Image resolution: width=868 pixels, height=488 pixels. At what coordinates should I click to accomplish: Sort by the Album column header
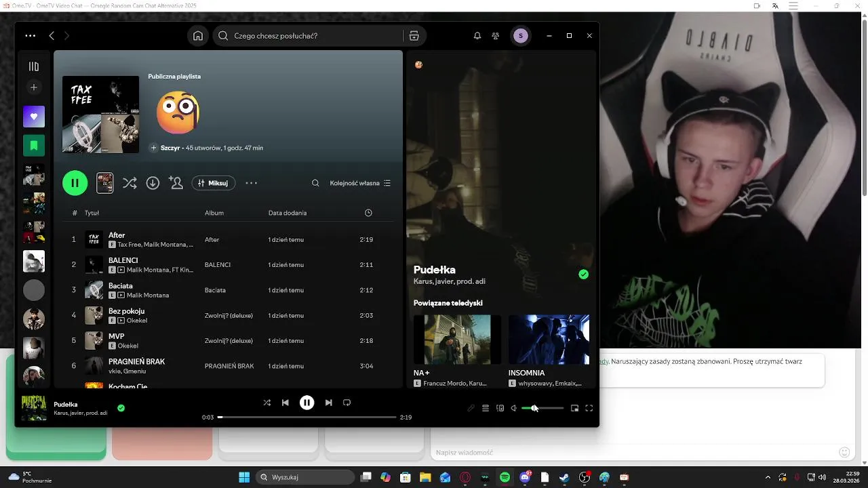click(x=214, y=213)
